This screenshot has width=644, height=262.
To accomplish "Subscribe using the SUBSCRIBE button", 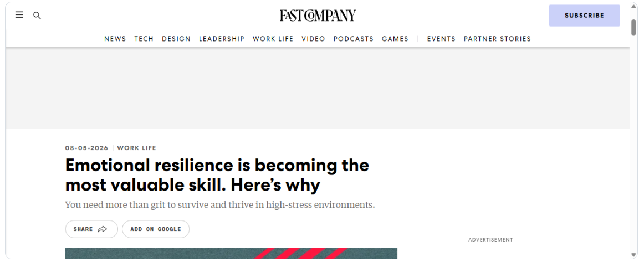I will [x=584, y=16].
